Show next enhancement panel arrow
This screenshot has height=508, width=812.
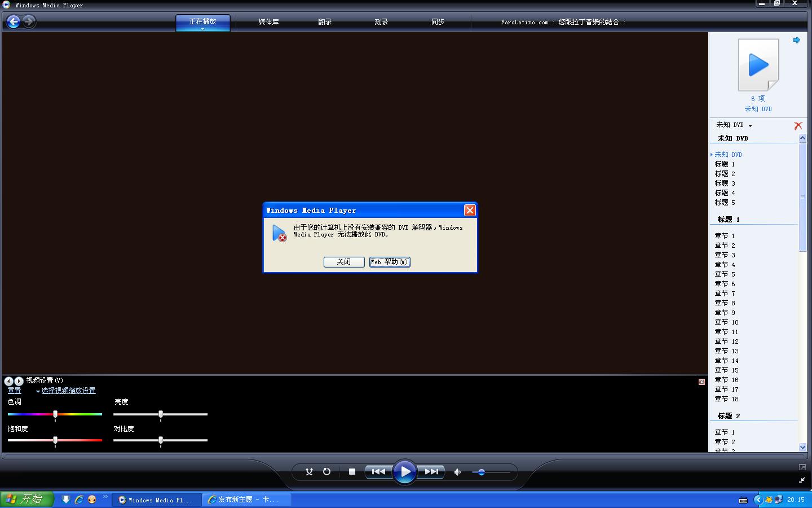[19, 381]
